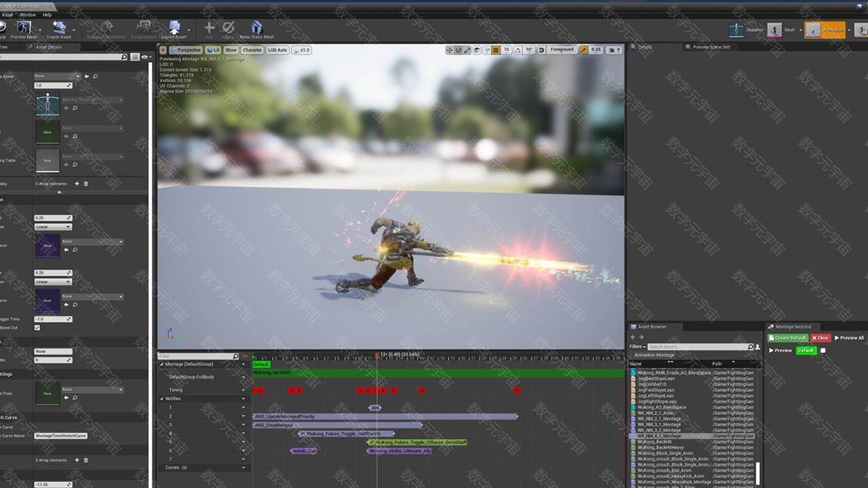Screen dimensions: 868x488
Task: Select the translate gizmo in viewport toolbar
Action: point(449,50)
